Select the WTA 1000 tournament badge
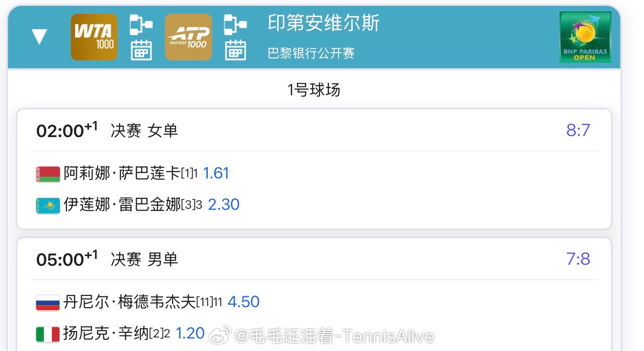This screenshot has height=351, width=644. pos(94,37)
